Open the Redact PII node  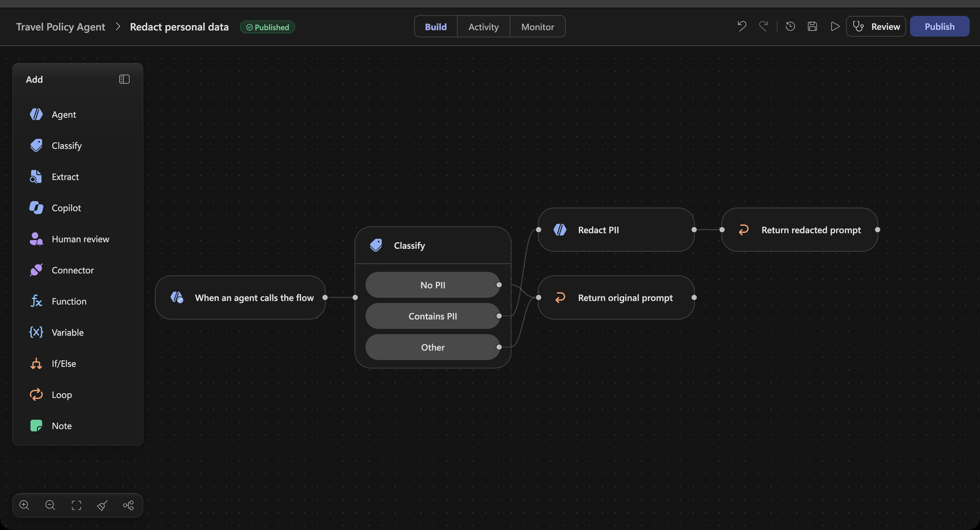(x=616, y=230)
